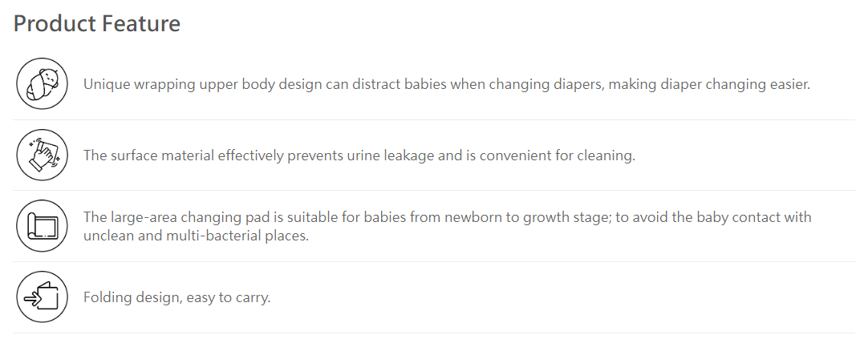
Task: Click the phrase making diaper changing easier
Action: click(709, 84)
